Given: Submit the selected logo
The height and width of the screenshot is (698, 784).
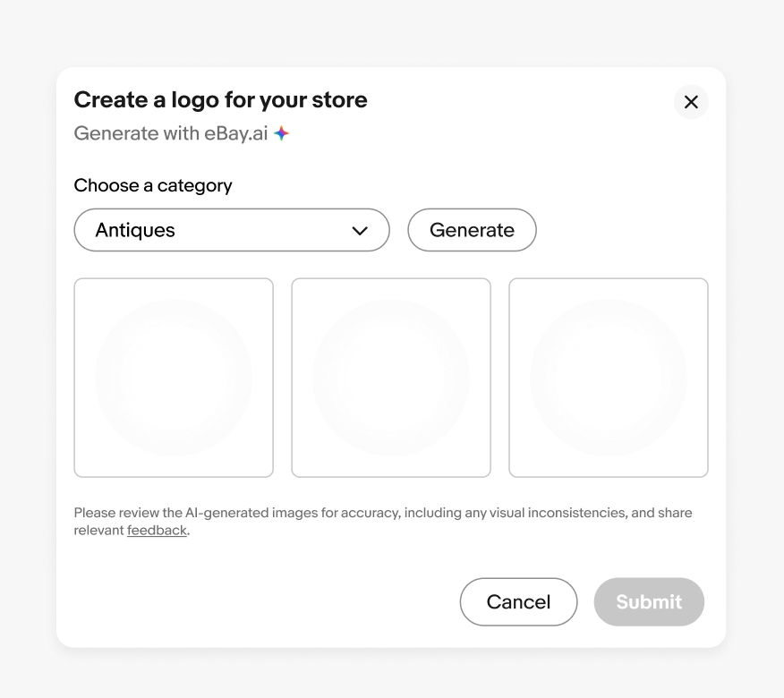Looking at the screenshot, I should (x=649, y=601).
